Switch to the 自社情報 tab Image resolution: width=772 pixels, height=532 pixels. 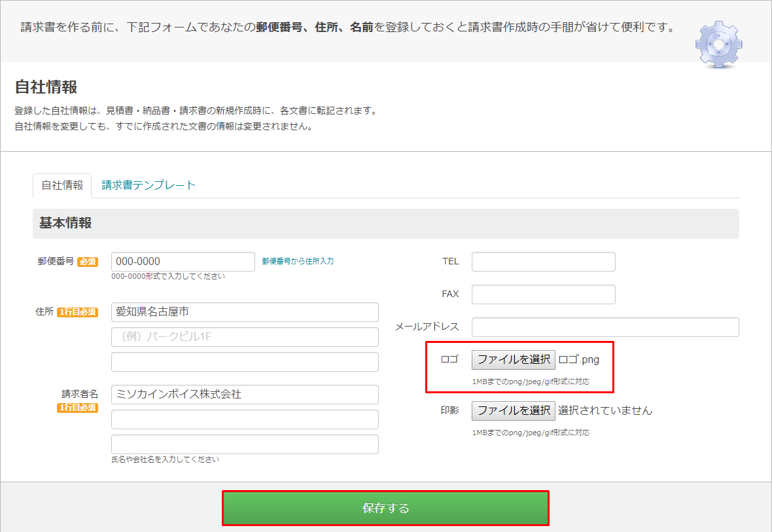tap(62, 185)
